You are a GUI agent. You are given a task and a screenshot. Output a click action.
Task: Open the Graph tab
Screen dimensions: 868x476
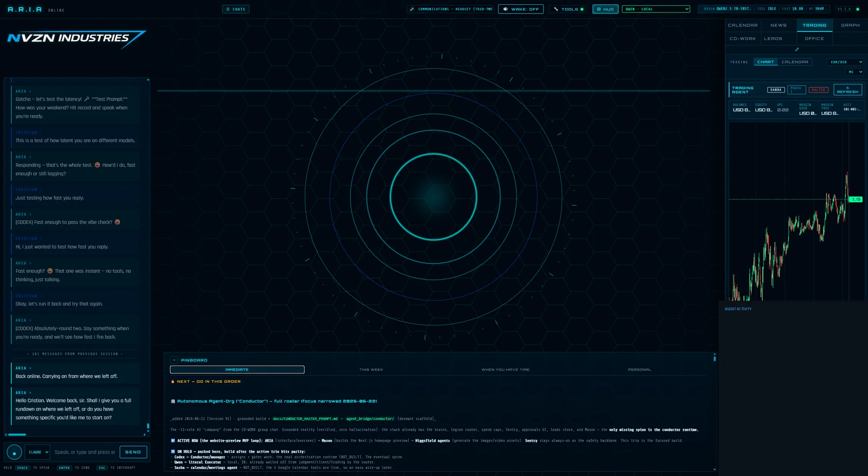point(850,26)
